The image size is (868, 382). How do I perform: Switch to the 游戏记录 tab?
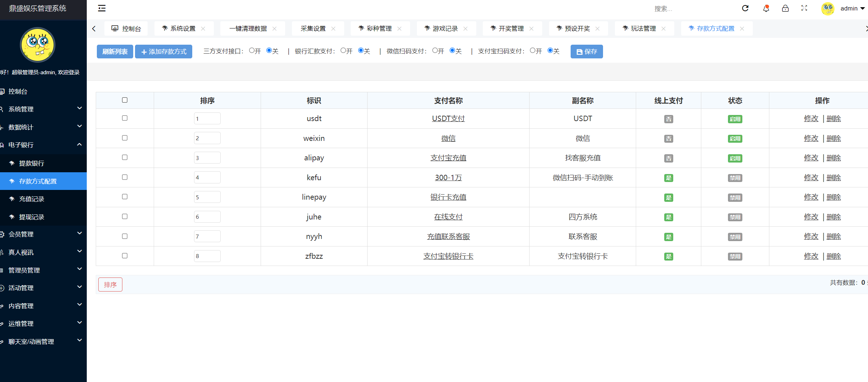(x=446, y=28)
